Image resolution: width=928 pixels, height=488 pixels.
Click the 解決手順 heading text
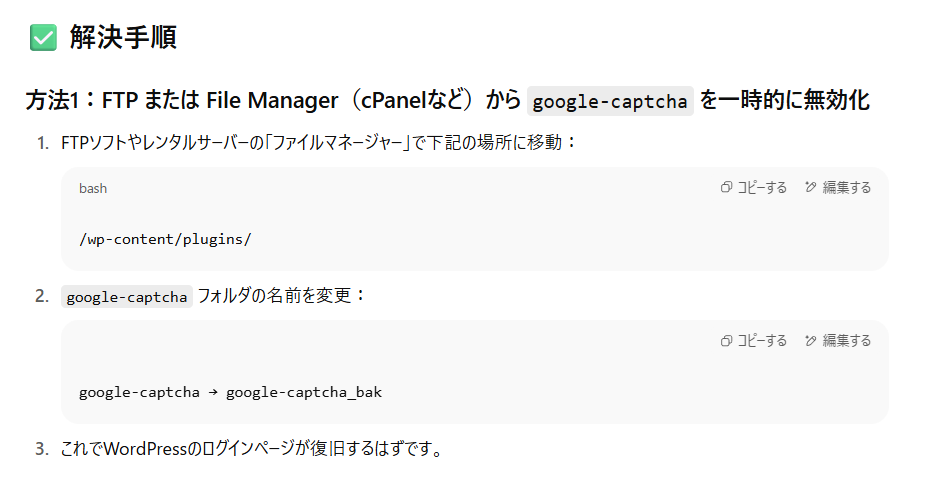[123, 37]
